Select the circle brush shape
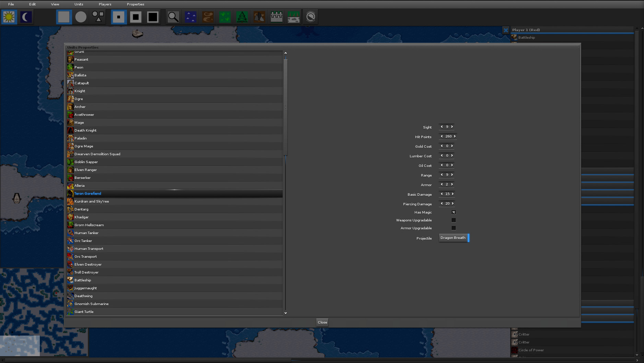This screenshot has width=644, height=363. click(81, 16)
